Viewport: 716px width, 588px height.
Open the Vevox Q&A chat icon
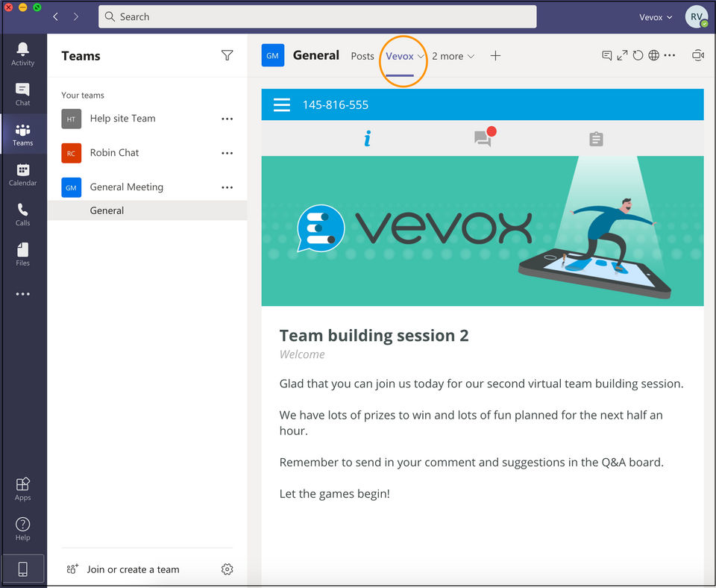485,137
